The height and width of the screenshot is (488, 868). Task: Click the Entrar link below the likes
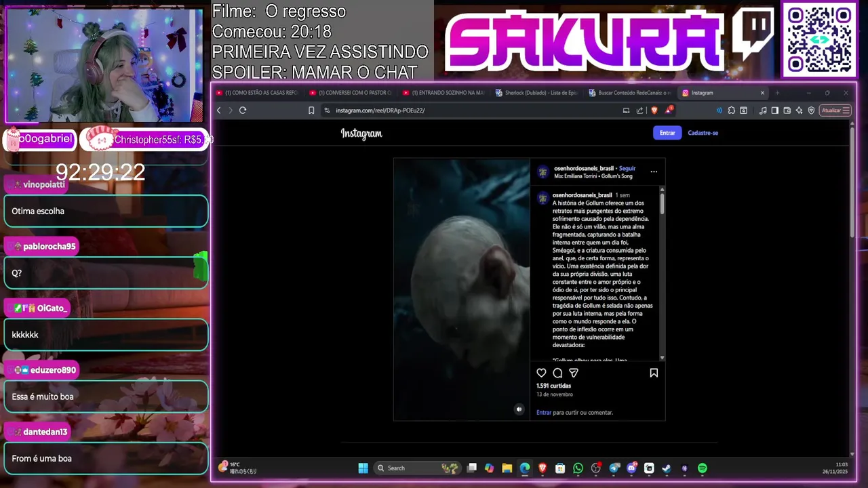coord(544,412)
